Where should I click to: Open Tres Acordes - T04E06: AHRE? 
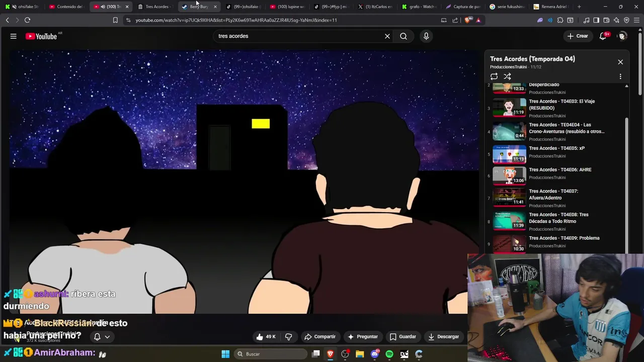560,170
